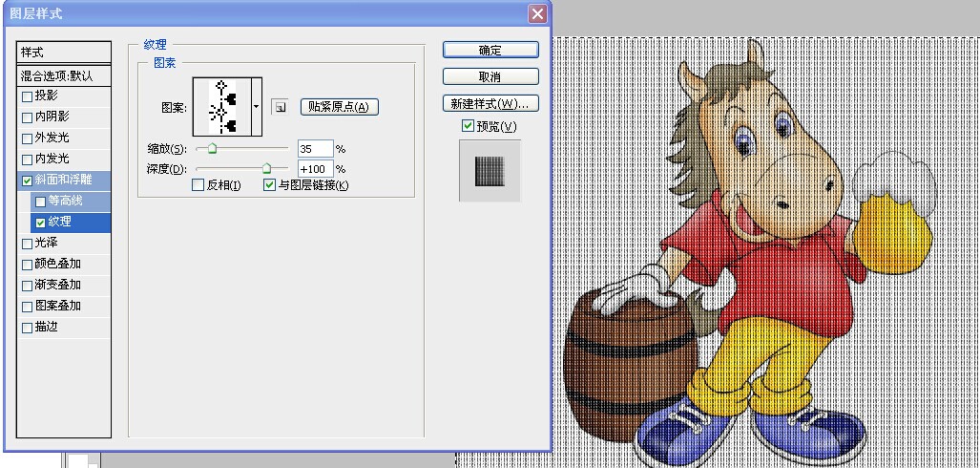Toggle the 预览 checkbox

[x=468, y=126]
